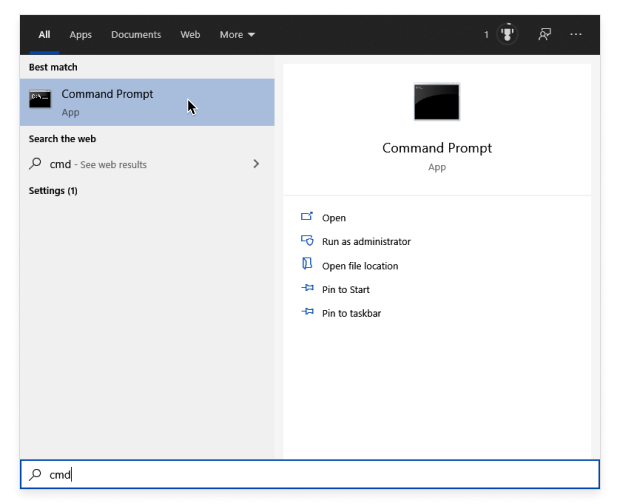
Task: Expand the More filter dropdown
Action: (x=237, y=34)
